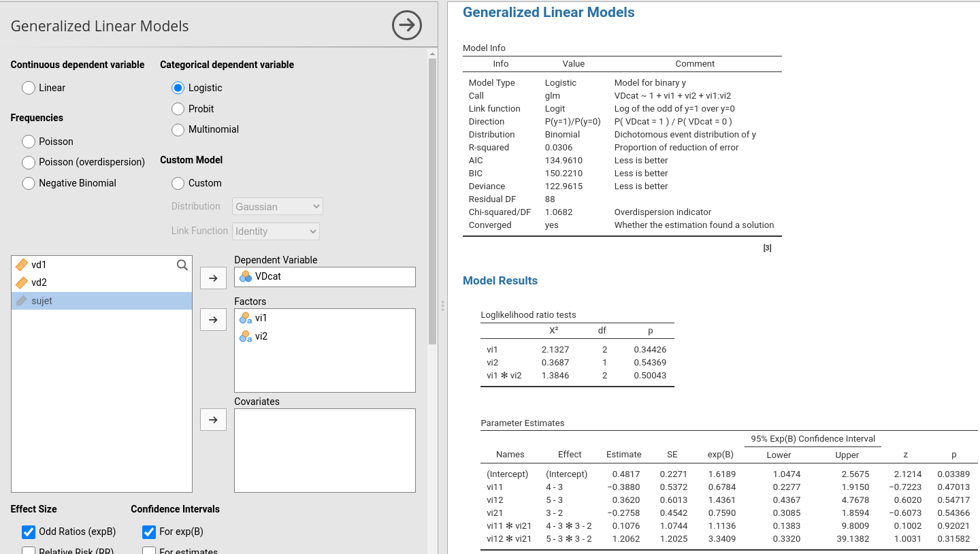Open the Distribution Gaussian dropdown
The height and width of the screenshot is (554, 980).
coord(278,206)
